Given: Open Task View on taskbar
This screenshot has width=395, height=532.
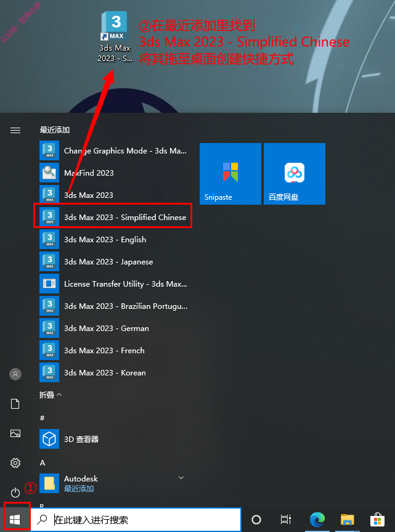Looking at the screenshot, I should click(x=286, y=520).
